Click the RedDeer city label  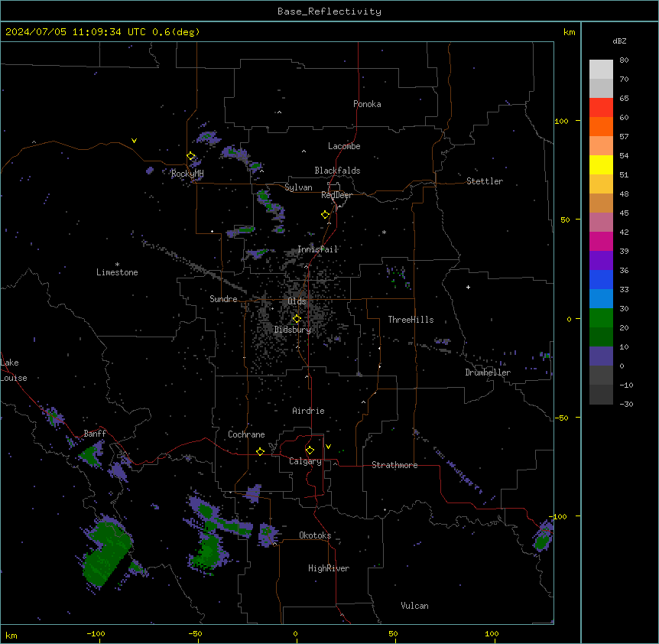pos(336,195)
